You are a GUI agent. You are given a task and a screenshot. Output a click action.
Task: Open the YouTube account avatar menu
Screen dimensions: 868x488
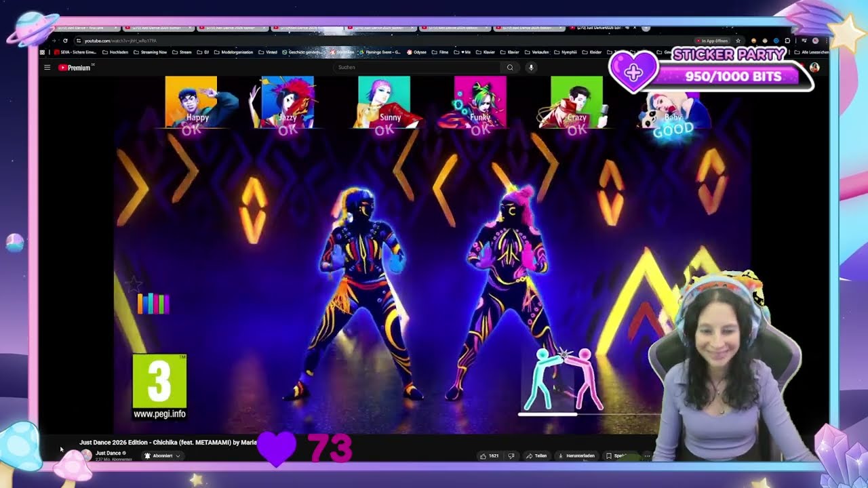814,67
